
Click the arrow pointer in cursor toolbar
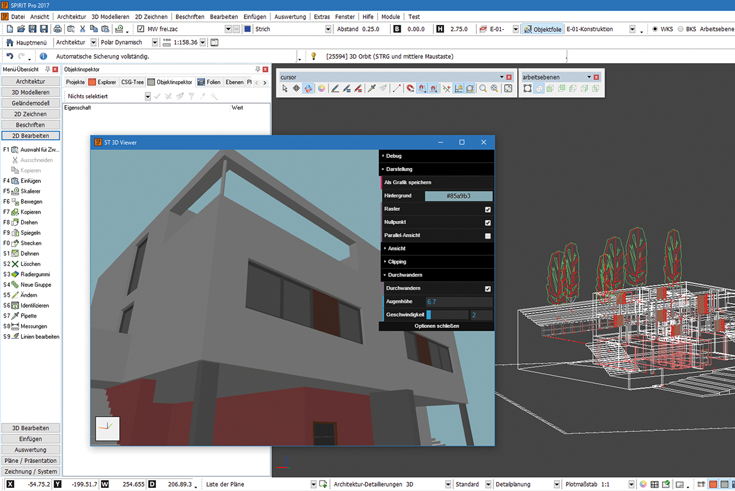[x=285, y=89]
